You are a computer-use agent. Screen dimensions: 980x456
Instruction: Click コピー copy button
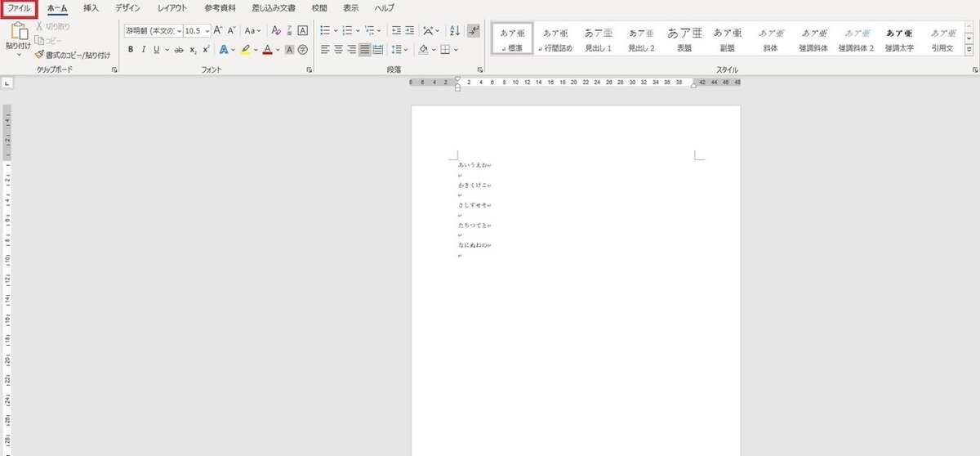pyautogui.click(x=49, y=40)
